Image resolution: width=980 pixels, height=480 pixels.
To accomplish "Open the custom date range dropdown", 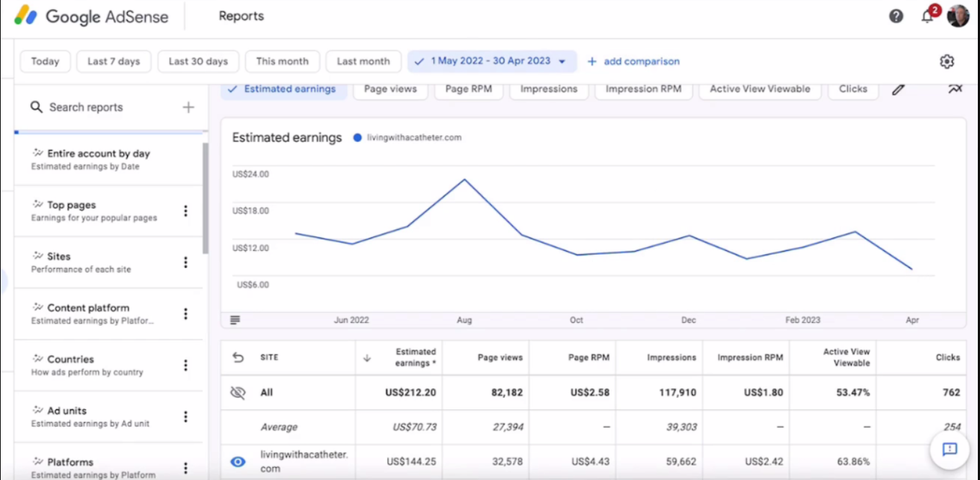I will pyautogui.click(x=493, y=61).
